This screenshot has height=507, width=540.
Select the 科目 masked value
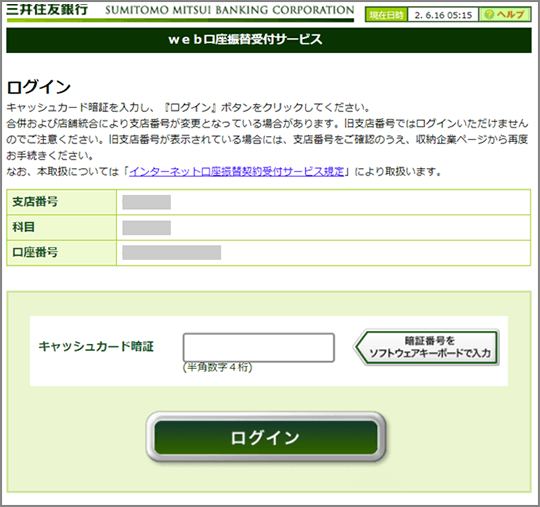coord(147,228)
